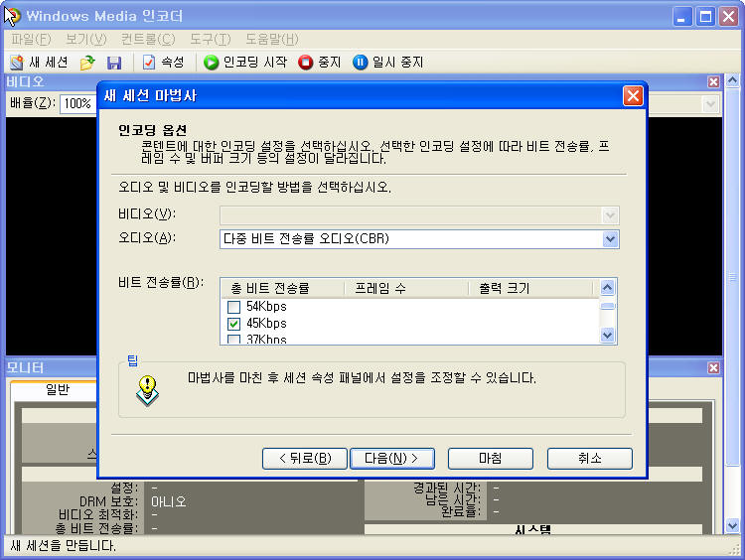Click main window scrollbar down arrow
The height and width of the screenshot is (560, 745).
click(x=732, y=525)
